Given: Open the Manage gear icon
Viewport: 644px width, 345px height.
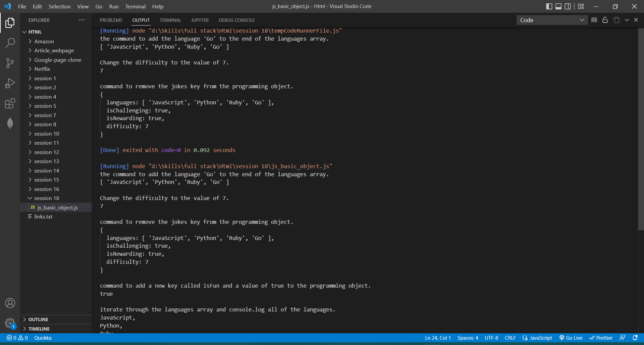Looking at the screenshot, I should [10, 323].
